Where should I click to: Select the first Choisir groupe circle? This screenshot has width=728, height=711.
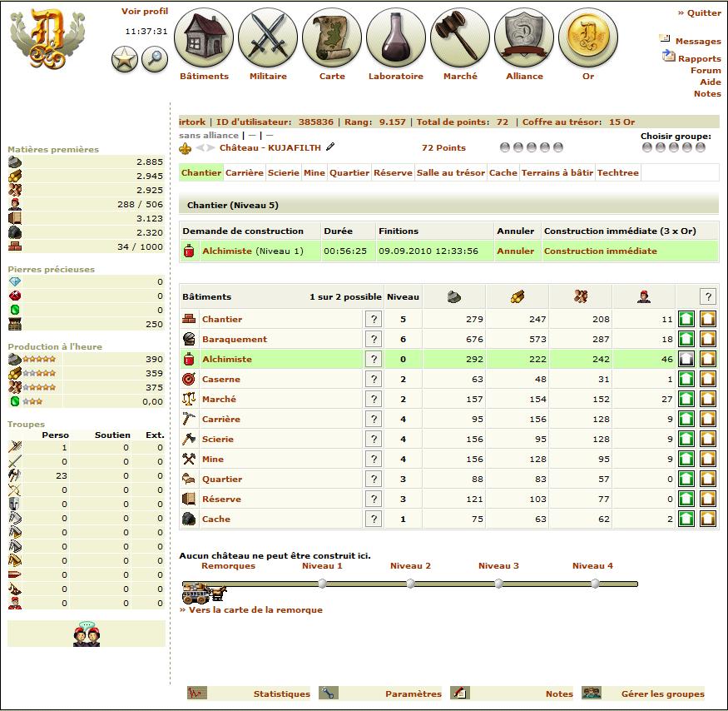click(x=646, y=147)
